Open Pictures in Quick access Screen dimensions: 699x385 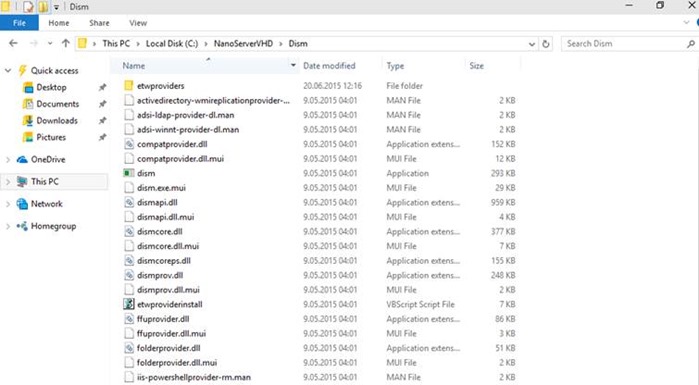[x=51, y=137]
